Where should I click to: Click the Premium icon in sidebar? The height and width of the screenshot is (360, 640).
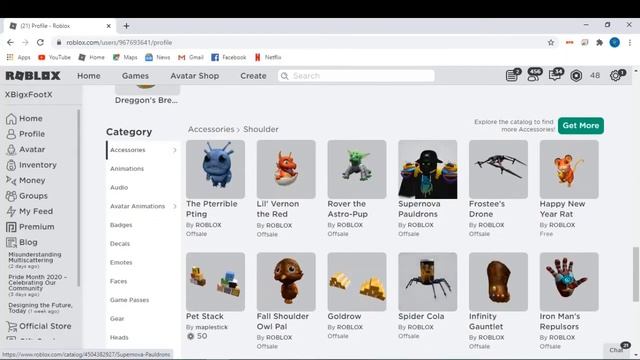[x=11, y=227]
